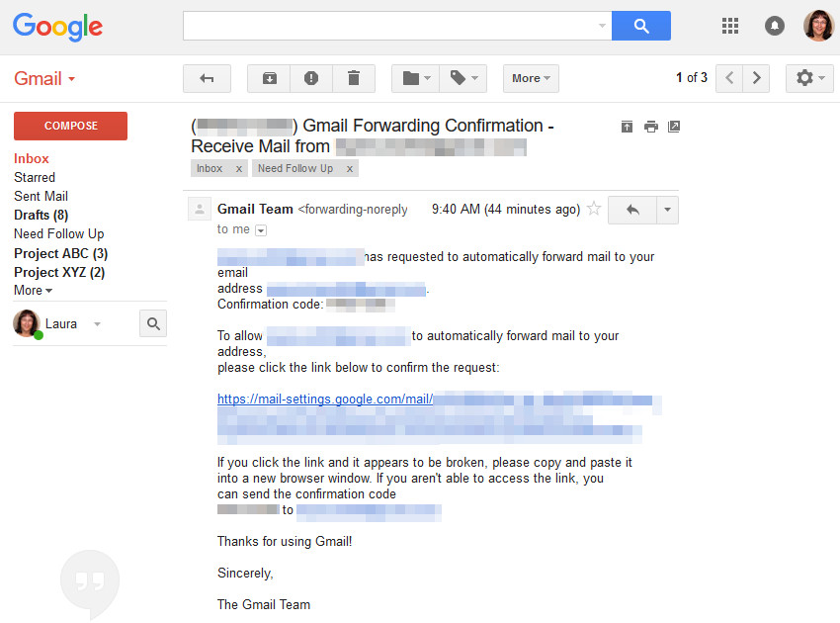Star the Gmail Team message
This screenshot has height=623, width=840.
[594, 209]
